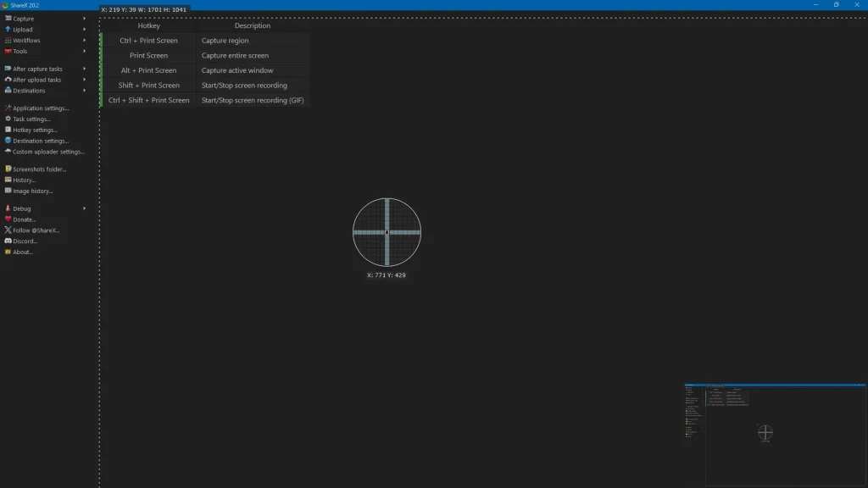
Task: Expand the Workflows submenu arrow
Action: 85,41
